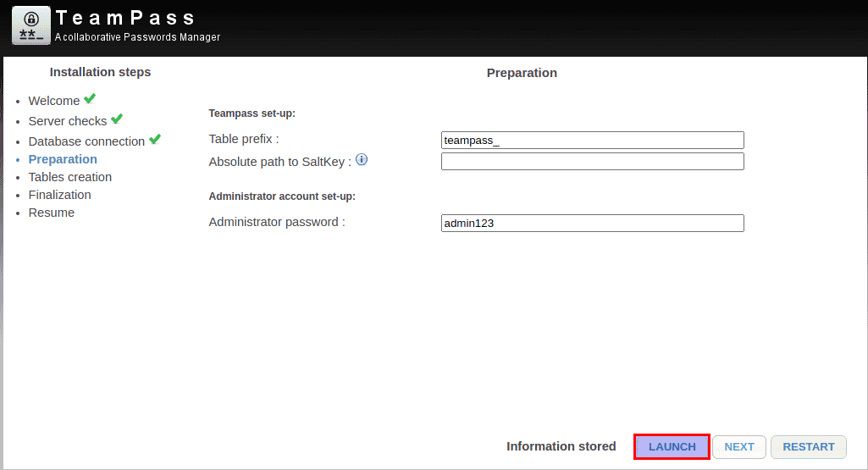Click the TeamPass lock logo icon

(31, 25)
